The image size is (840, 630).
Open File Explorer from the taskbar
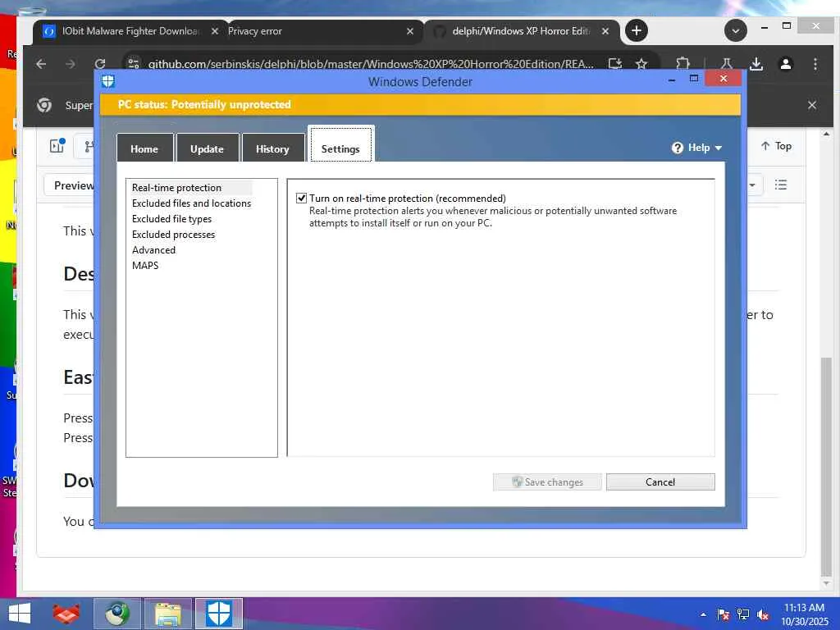point(167,614)
